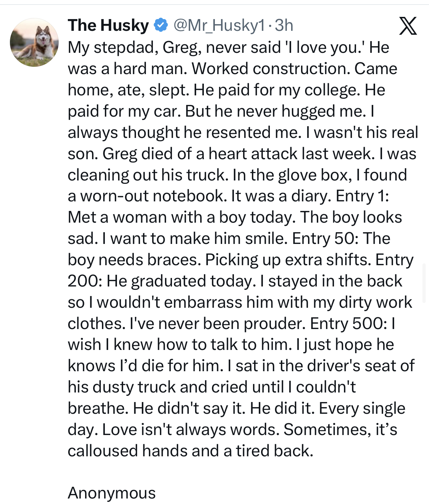Click the "200:" entry number in post

pos(85,281)
